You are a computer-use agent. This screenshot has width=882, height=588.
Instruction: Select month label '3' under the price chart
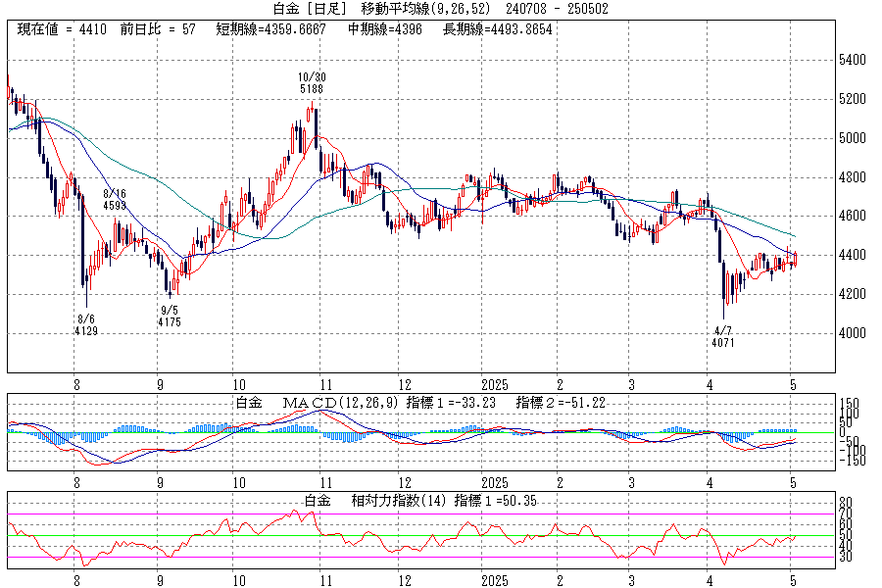click(x=632, y=385)
